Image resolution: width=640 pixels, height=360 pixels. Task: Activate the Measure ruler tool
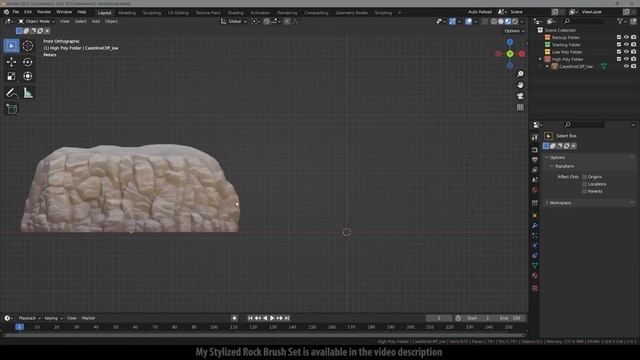(x=27, y=93)
